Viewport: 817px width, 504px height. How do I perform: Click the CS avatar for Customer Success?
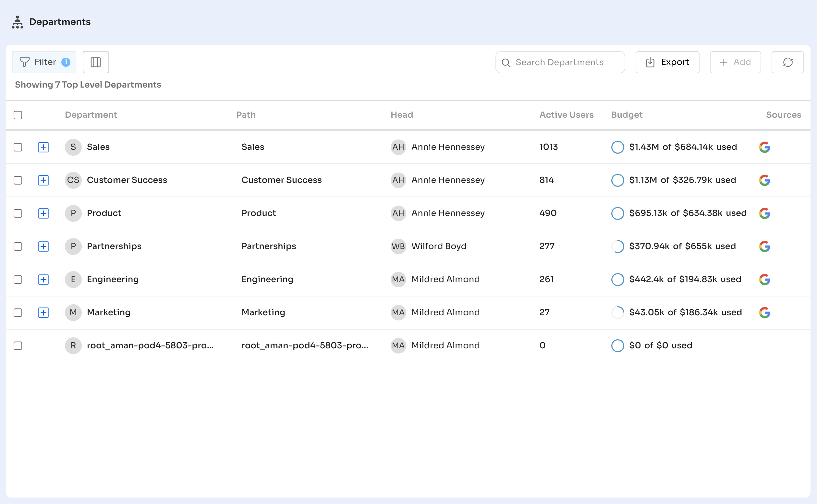click(x=73, y=180)
